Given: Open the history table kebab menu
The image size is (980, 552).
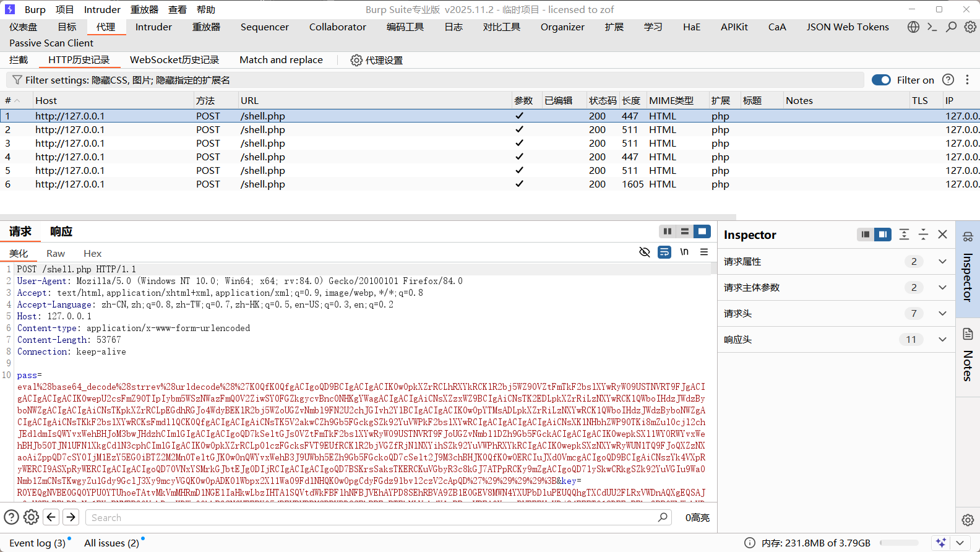Looking at the screenshot, I should click(968, 80).
